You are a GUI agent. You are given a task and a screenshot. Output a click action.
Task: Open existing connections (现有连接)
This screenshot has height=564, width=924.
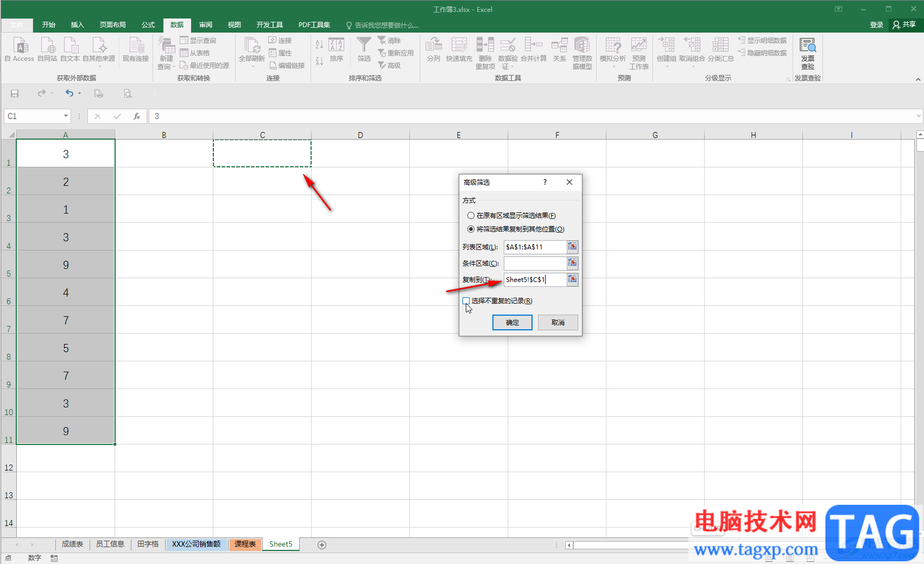pos(135,49)
